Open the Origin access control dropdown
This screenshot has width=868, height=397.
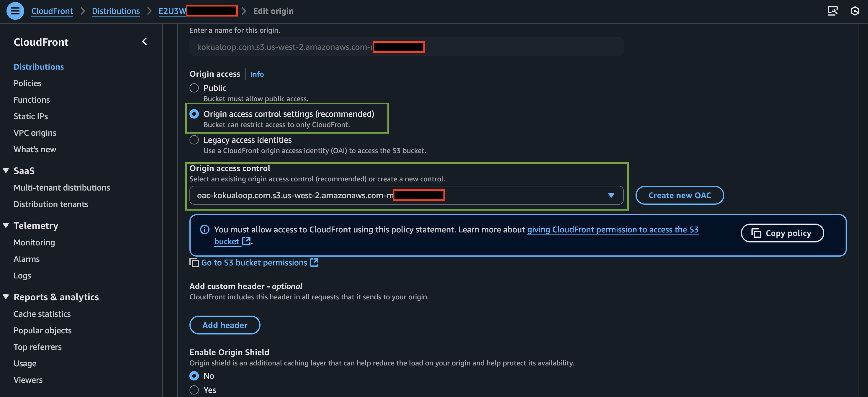click(x=406, y=195)
